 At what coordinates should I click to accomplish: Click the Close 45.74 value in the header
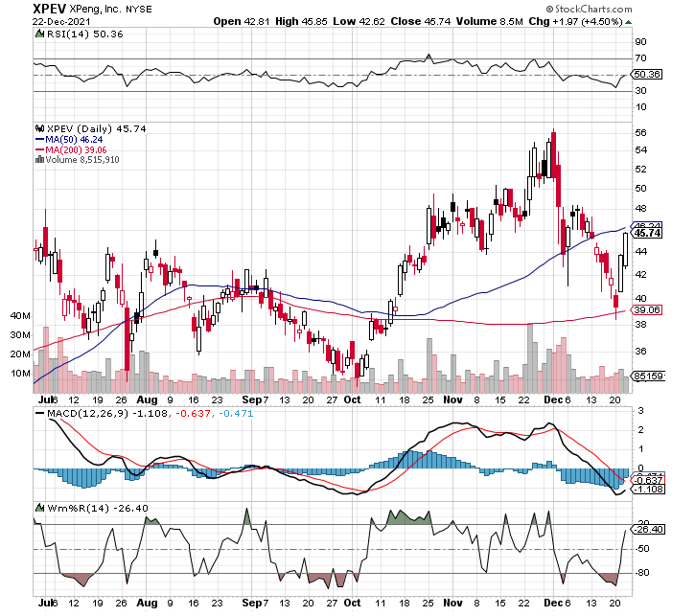(x=420, y=22)
